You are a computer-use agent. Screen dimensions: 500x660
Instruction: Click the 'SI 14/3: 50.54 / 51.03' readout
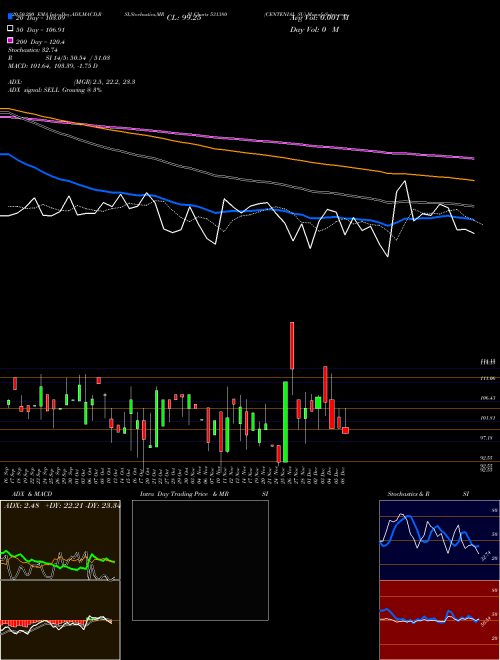pyautogui.click(x=78, y=58)
